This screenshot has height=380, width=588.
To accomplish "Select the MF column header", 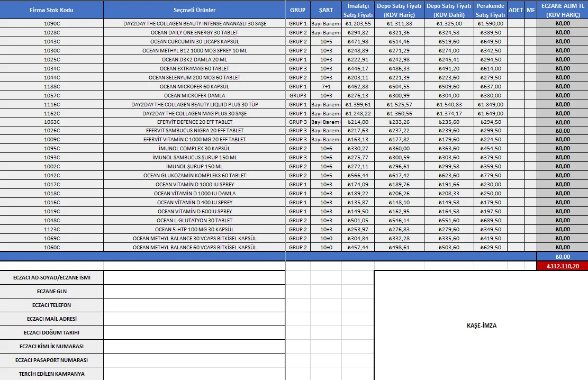I will point(531,10).
